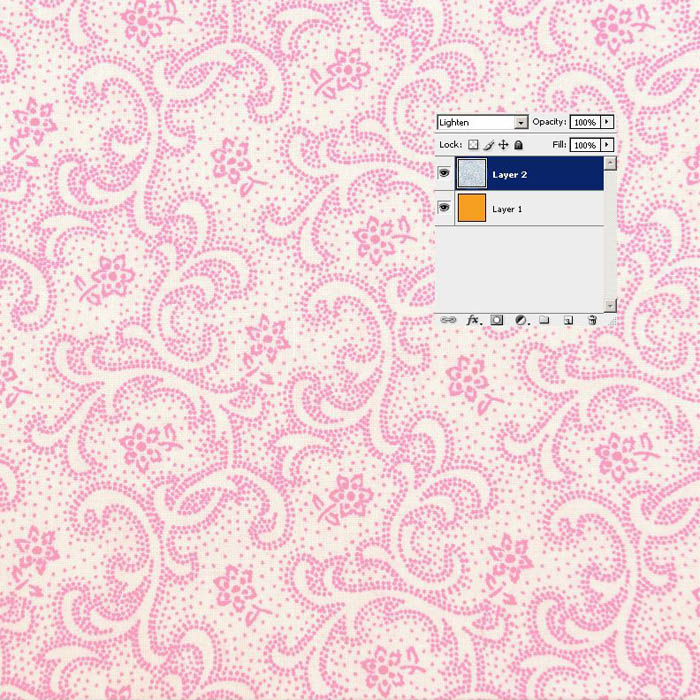The width and height of the screenshot is (700, 700).
Task: Click the link layers icon
Action: click(x=448, y=320)
